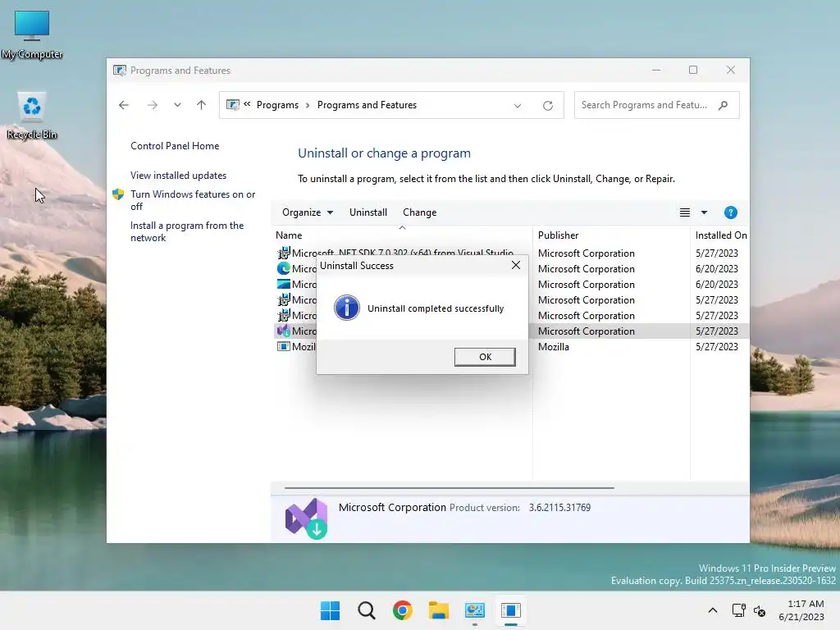Click the highlighted Microsoft Corporation publisher cell
Screen dimensions: 840x630
pyautogui.click(x=586, y=331)
